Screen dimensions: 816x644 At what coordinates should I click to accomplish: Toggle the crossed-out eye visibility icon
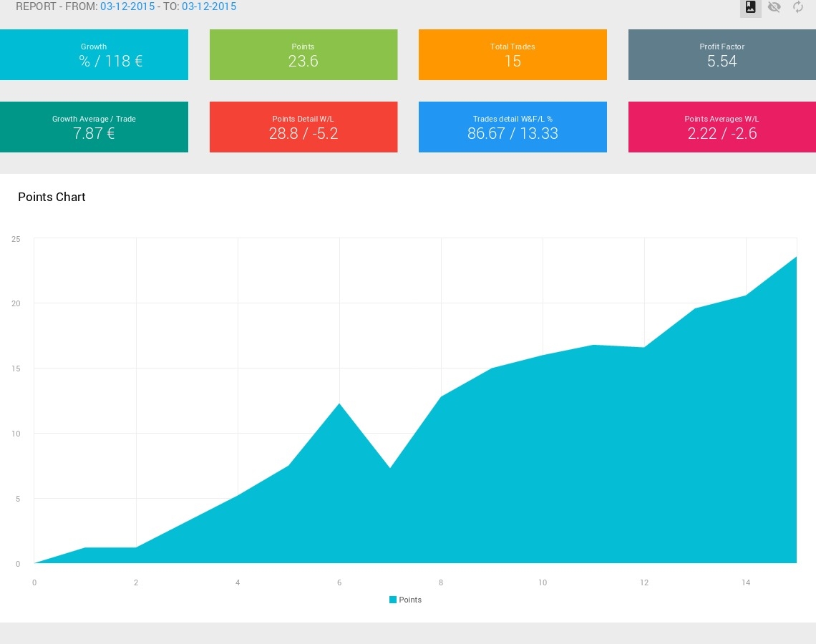click(x=774, y=7)
